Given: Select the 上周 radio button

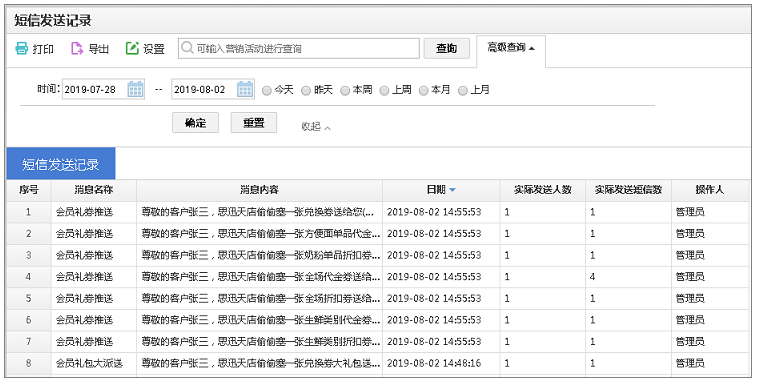Looking at the screenshot, I should (384, 91).
